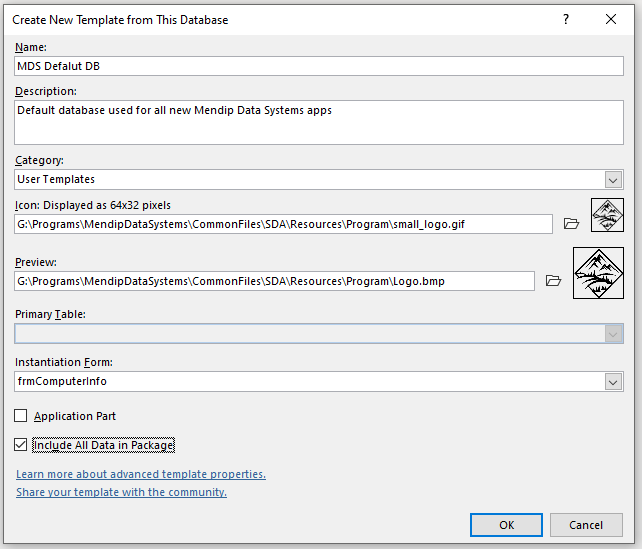642x549 pixels.
Task: Click the Name label
Action: [x=31, y=47]
